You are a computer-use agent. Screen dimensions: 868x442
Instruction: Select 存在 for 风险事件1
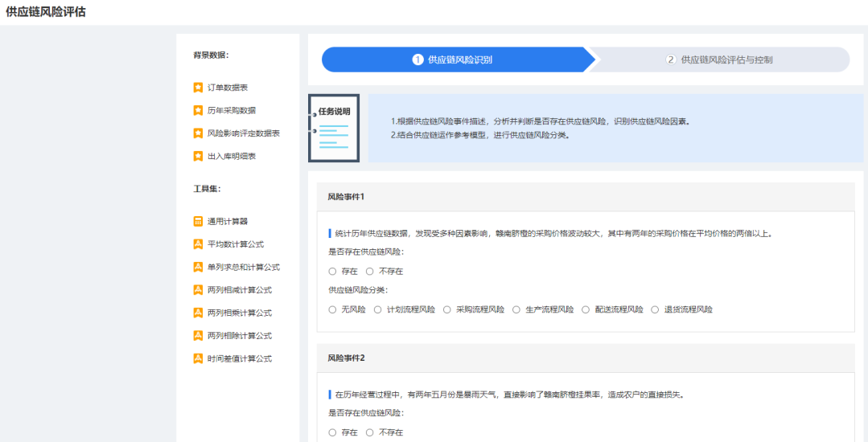332,272
